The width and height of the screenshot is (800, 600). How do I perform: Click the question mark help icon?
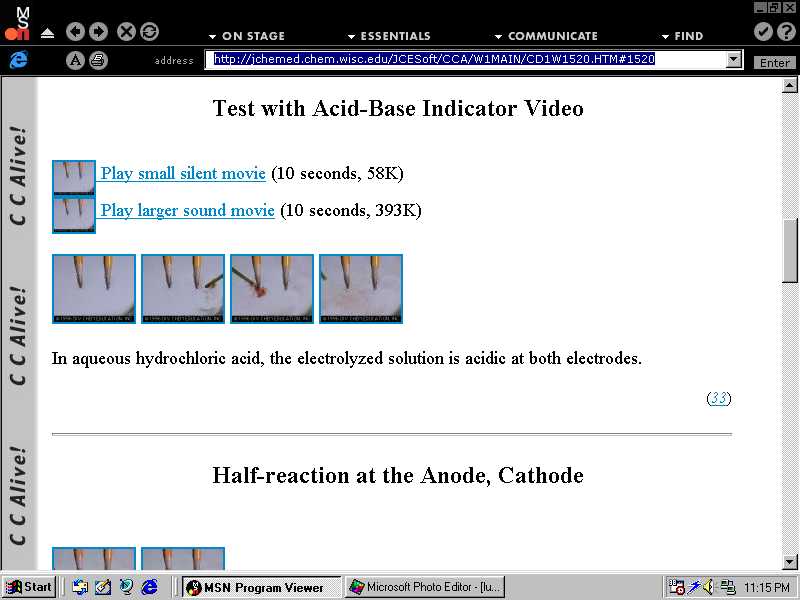tap(784, 32)
